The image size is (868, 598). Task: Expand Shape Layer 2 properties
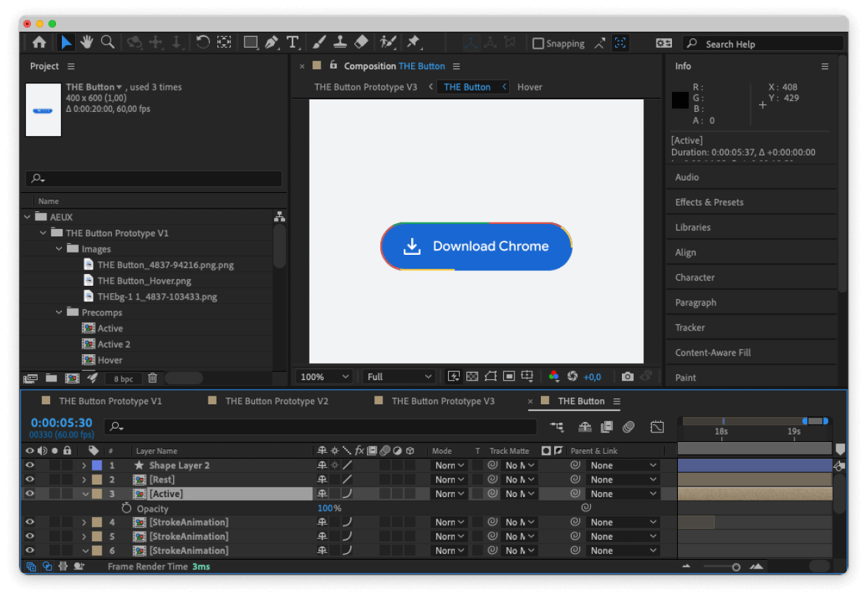[x=84, y=465]
